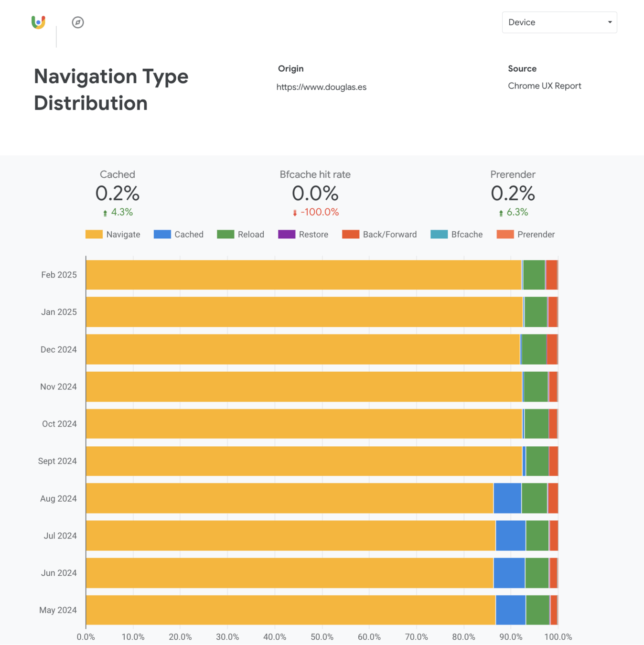This screenshot has width=644, height=645.
Task: Click the Bfcache legend label
Action: pyautogui.click(x=467, y=235)
